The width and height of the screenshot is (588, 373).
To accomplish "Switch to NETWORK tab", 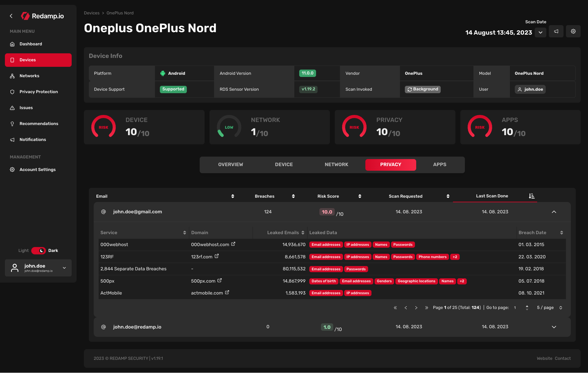I will (337, 165).
